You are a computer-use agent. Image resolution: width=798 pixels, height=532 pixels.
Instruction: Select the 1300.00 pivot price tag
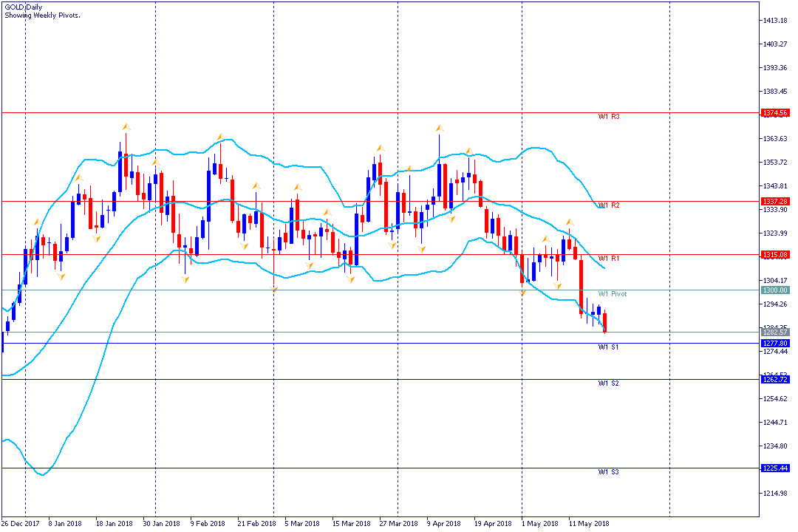775,290
